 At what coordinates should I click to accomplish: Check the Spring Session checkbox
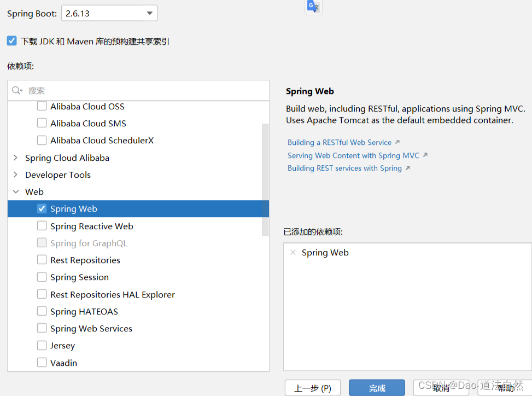click(42, 277)
